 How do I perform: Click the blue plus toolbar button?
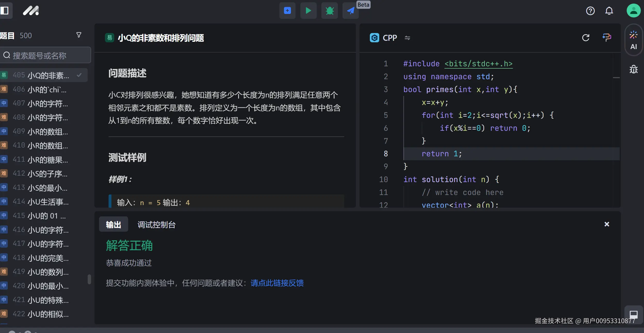click(287, 11)
